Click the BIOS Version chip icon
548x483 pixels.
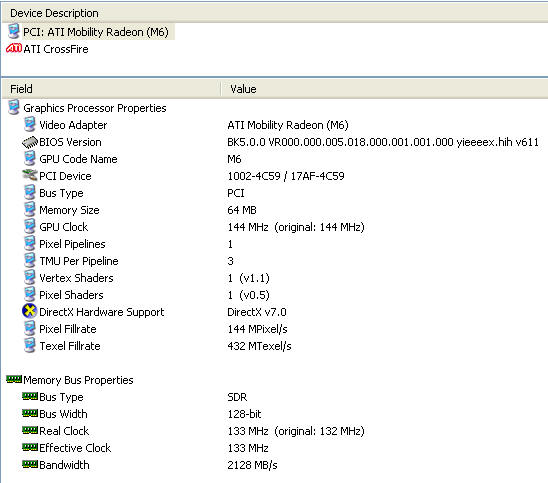pos(30,142)
